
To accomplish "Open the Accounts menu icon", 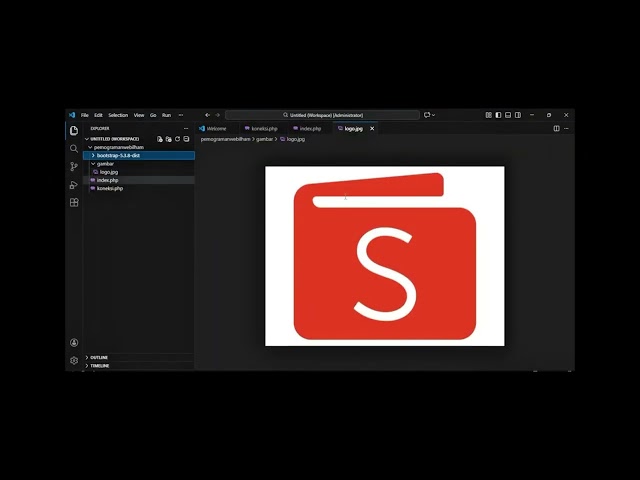I will 74,342.
